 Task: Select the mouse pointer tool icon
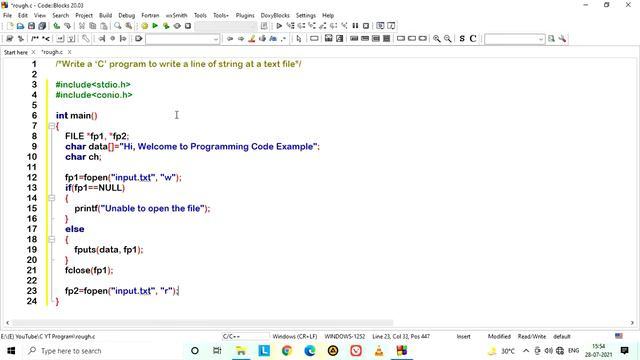[299, 39]
